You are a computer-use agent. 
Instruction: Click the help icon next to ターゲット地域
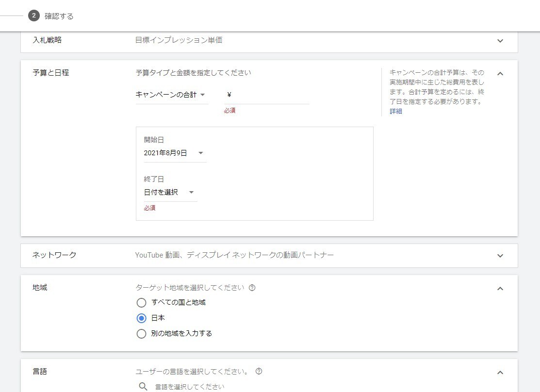click(252, 288)
